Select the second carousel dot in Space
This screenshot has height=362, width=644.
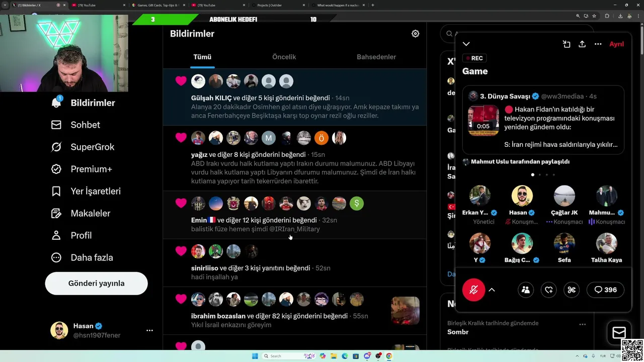pyautogui.click(x=539, y=175)
